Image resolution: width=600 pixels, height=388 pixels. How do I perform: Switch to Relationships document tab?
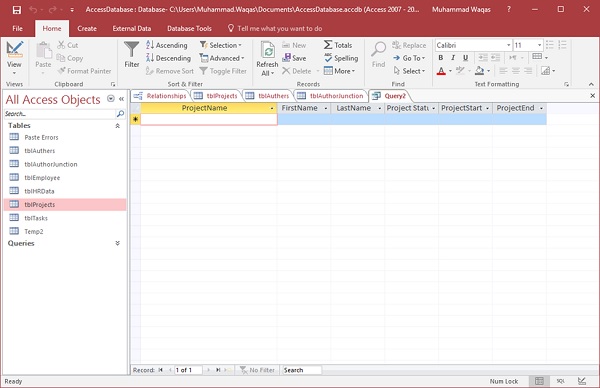click(x=160, y=96)
